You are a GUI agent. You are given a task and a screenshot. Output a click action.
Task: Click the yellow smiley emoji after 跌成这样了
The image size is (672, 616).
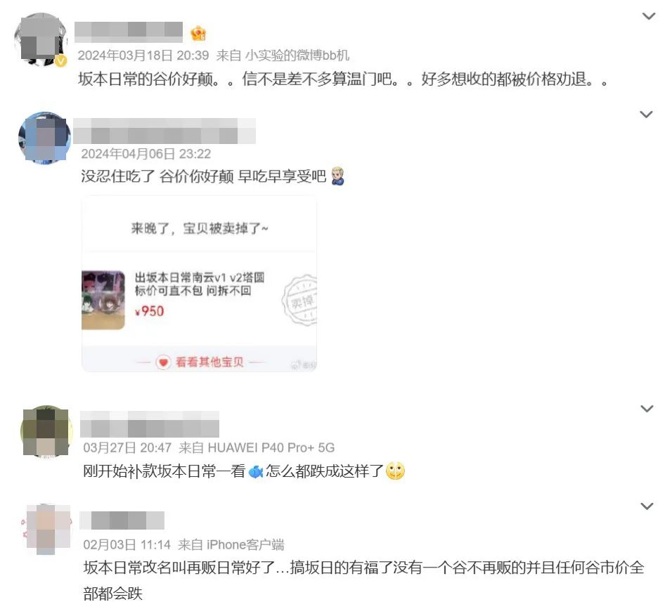coord(395,471)
